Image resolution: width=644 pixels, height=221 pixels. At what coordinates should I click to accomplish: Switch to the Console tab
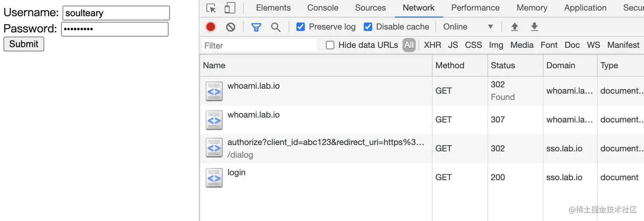(323, 8)
